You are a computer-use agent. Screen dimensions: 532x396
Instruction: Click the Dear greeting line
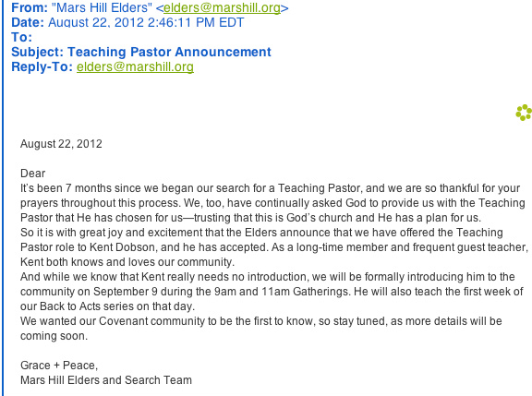coord(33,174)
